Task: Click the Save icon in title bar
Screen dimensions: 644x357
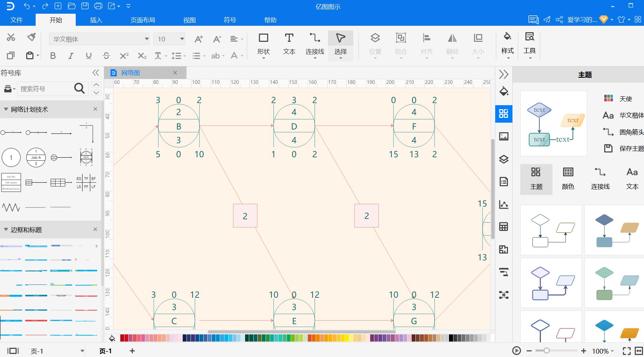Action: coord(85,6)
